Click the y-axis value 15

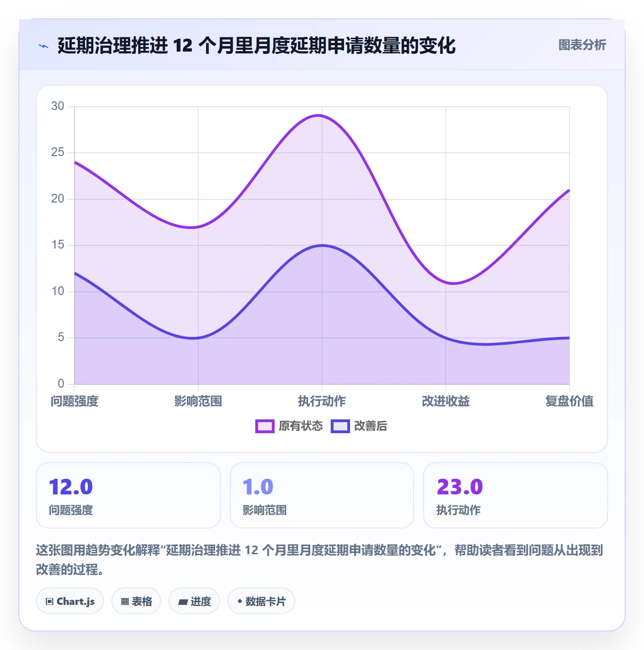[x=57, y=245]
